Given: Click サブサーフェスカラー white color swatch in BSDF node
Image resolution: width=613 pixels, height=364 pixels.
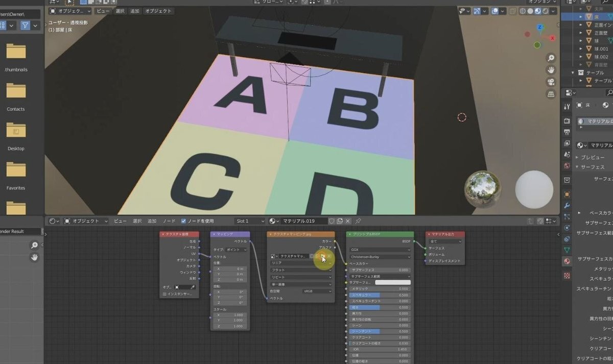Looking at the screenshot, I should coord(393,282).
